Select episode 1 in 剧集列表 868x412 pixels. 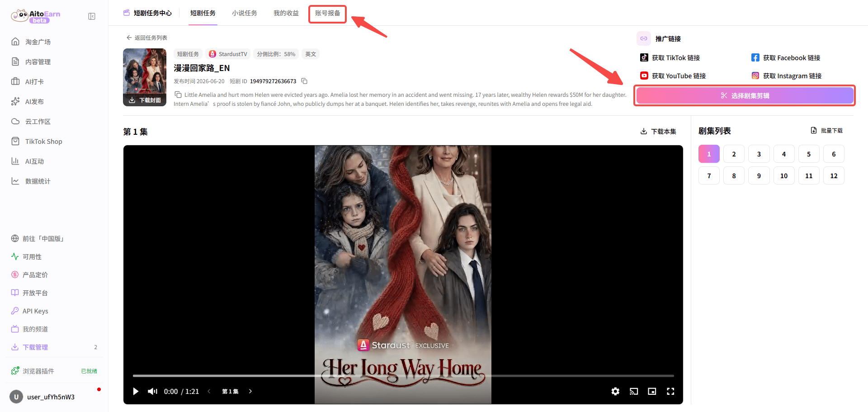coord(709,154)
